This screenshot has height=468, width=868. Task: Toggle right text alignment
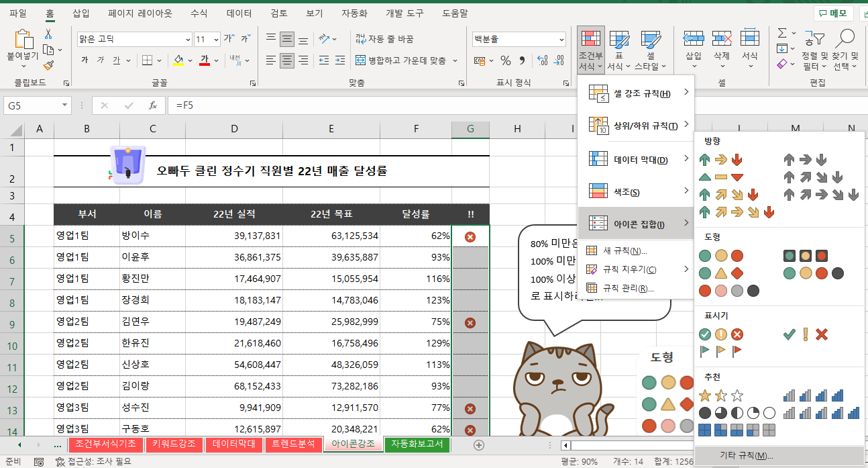[x=303, y=60]
